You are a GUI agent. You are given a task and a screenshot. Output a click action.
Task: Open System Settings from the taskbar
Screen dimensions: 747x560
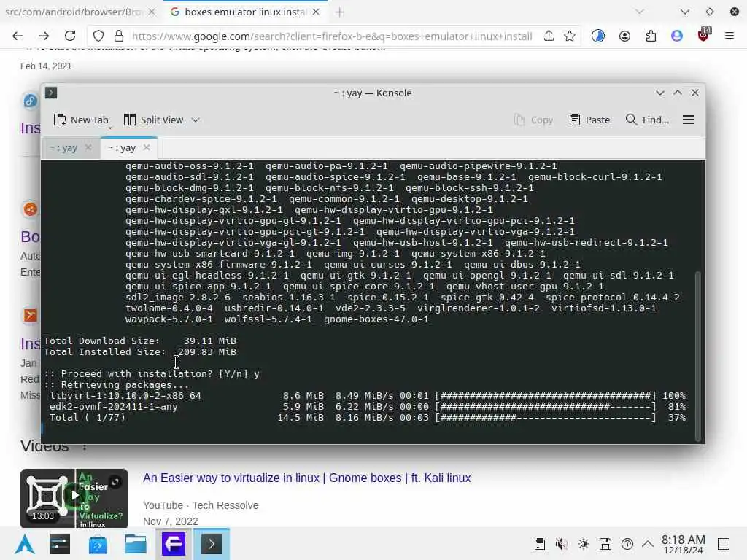[60, 544]
